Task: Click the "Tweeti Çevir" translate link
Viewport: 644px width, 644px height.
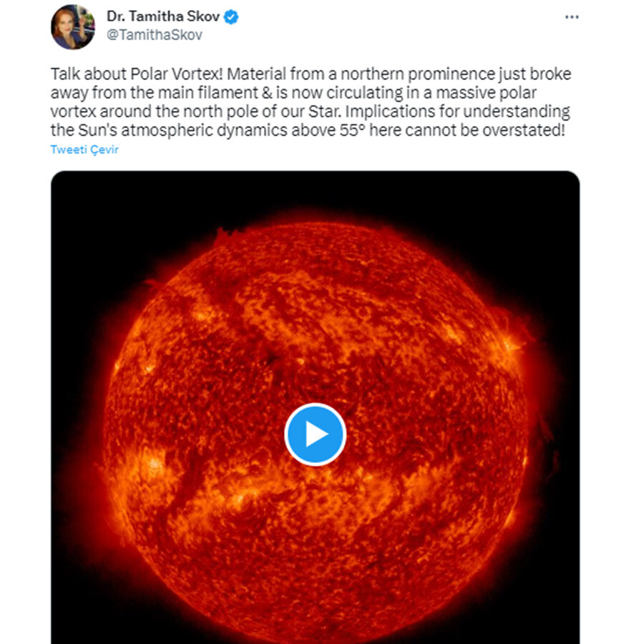Action: pyautogui.click(x=84, y=150)
